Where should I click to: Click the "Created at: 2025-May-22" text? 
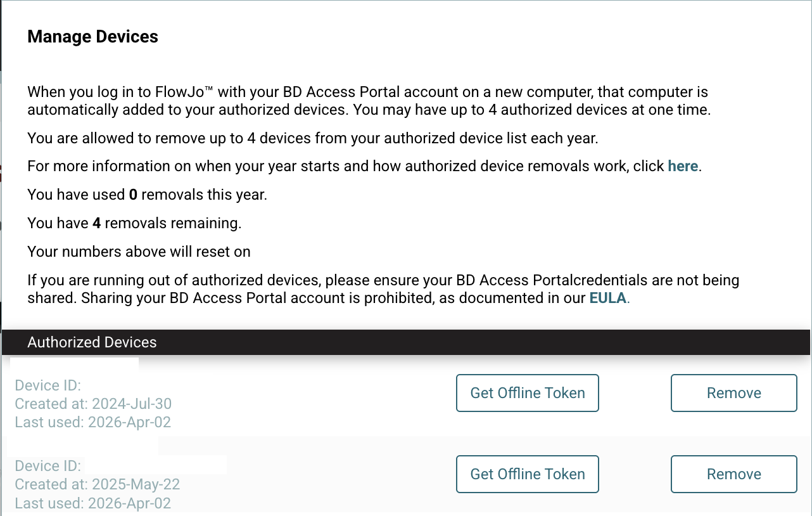point(97,484)
